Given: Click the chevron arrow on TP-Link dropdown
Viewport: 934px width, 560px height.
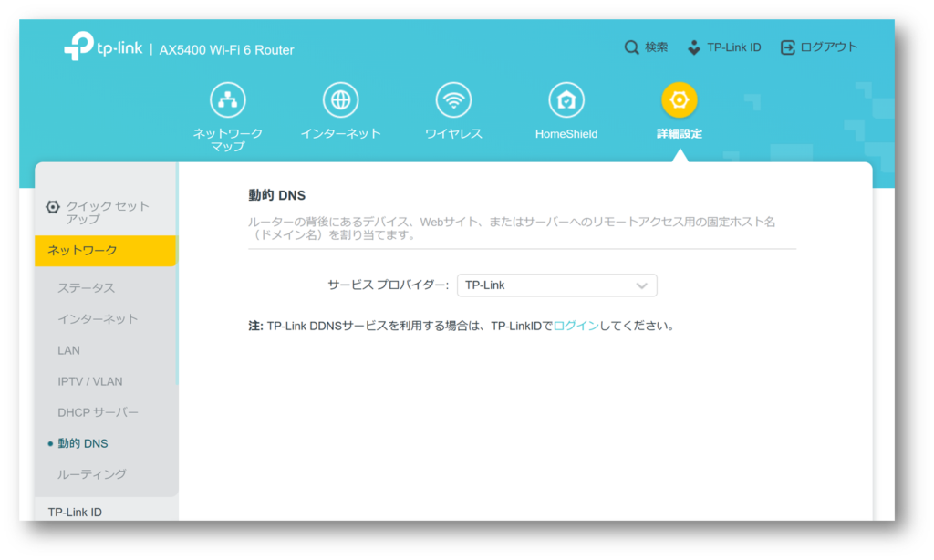Looking at the screenshot, I should (x=643, y=285).
